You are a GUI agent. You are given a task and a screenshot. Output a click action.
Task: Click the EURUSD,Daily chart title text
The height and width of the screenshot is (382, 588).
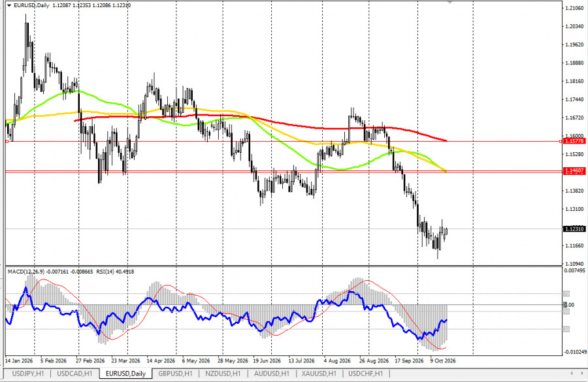tap(31, 6)
